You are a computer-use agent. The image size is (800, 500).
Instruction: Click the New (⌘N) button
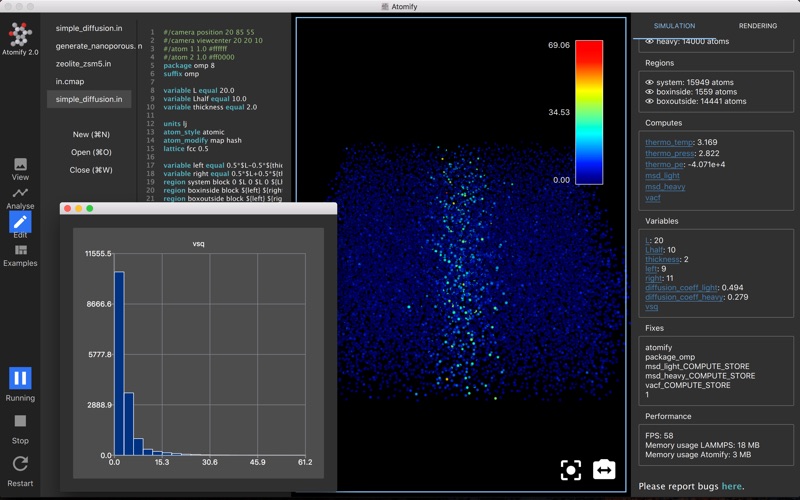point(91,134)
